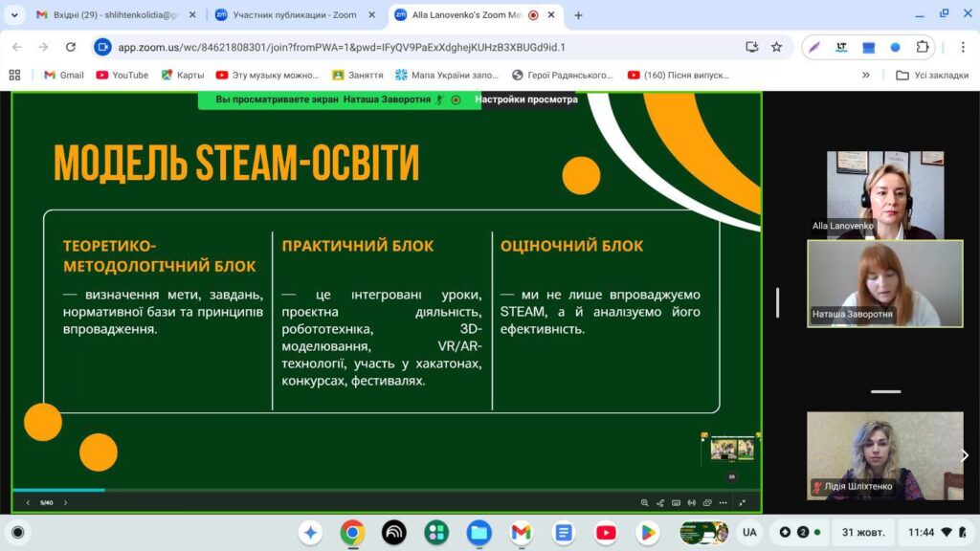The width and height of the screenshot is (980, 551).
Task: Open Gmail from the taskbar shelf
Action: [x=521, y=532]
